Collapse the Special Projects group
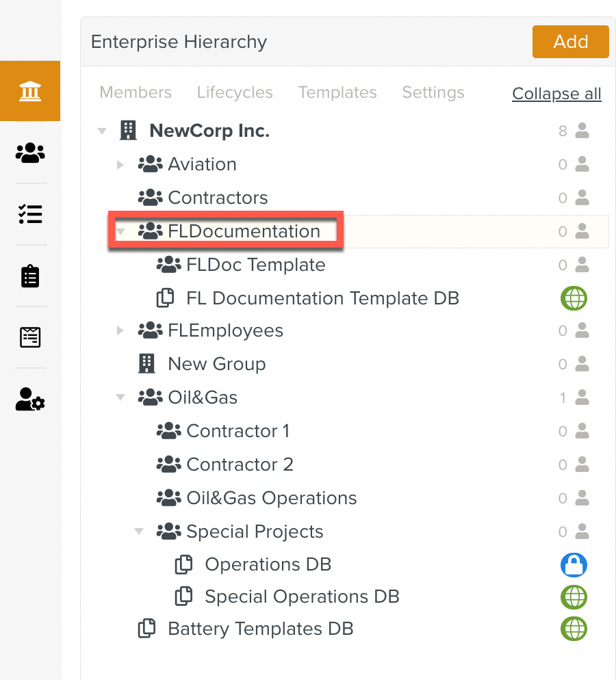 click(x=139, y=532)
